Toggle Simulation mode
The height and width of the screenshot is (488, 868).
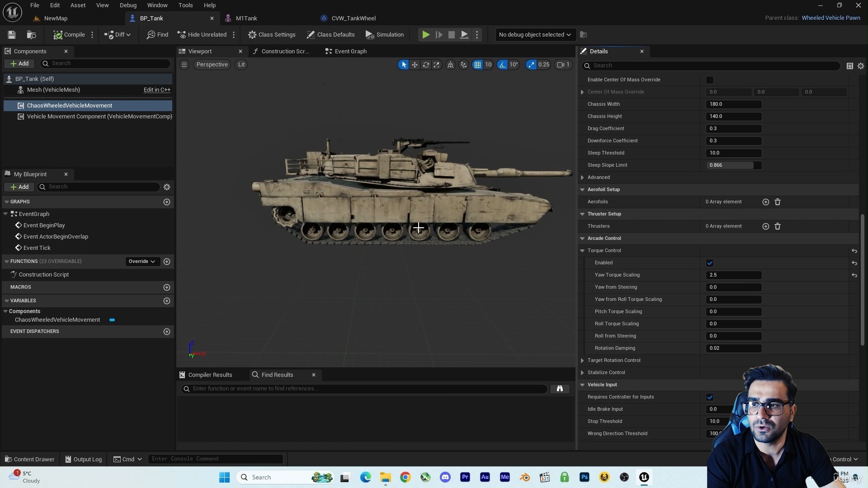pos(385,35)
